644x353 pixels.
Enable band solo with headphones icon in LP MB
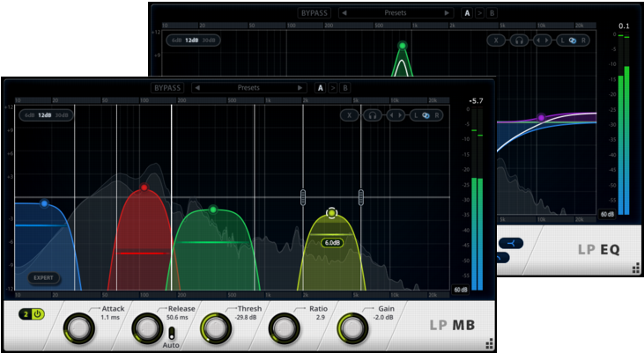[x=373, y=115]
